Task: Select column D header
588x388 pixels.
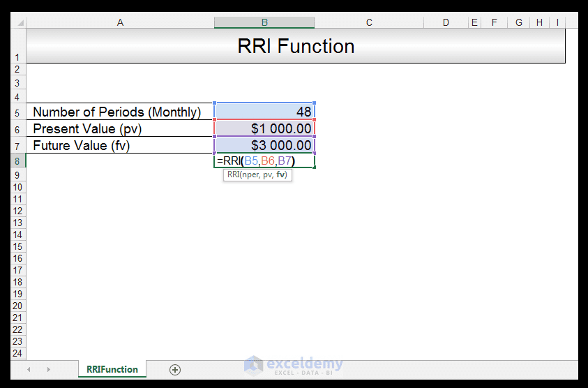Action: [x=446, y=22]
